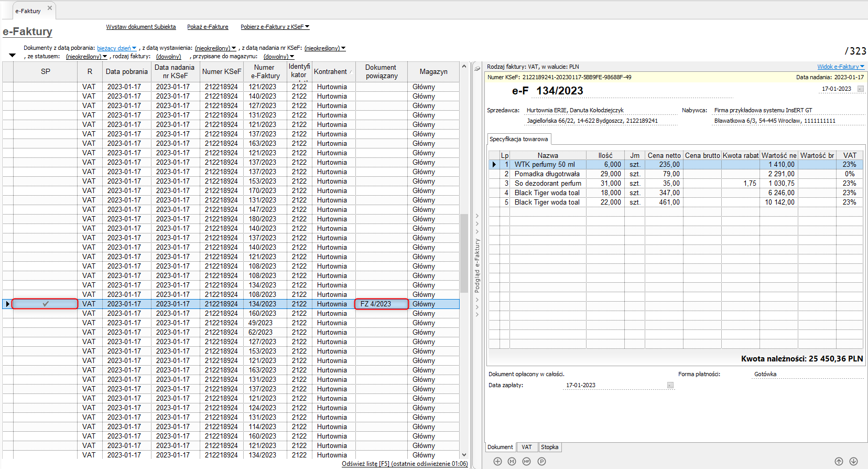Switch to the Stopka tab

(549, 447)
